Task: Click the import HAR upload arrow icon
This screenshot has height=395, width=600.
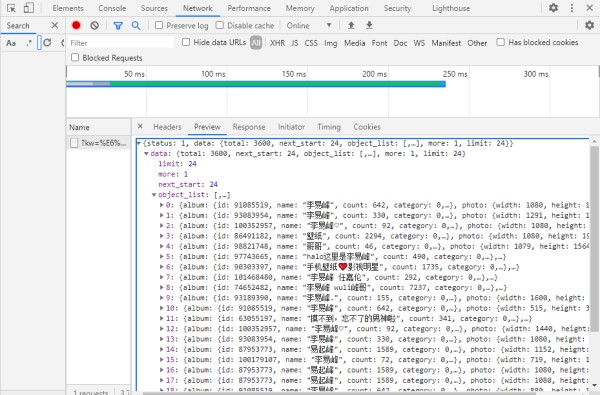Action: point(351,25)
